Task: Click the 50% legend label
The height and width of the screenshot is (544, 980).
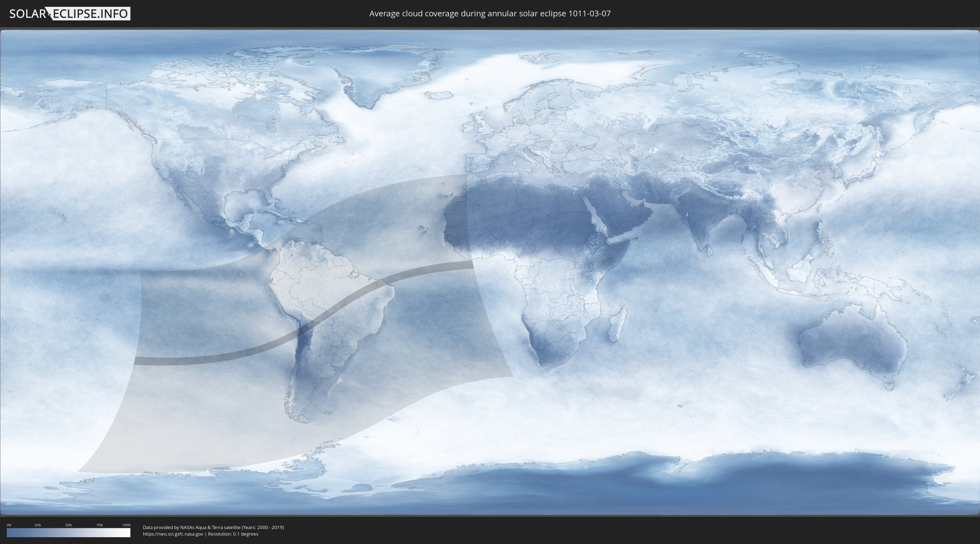Action: point(69,525)
